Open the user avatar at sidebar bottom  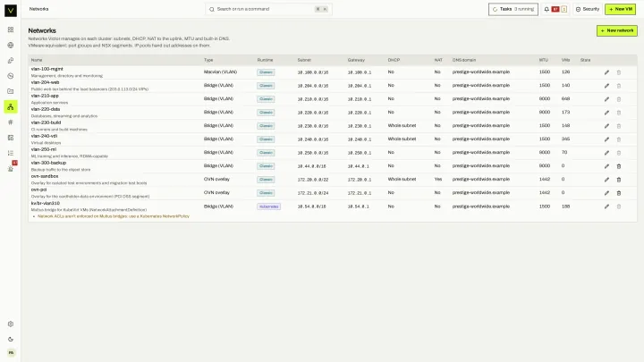[11, 353]
